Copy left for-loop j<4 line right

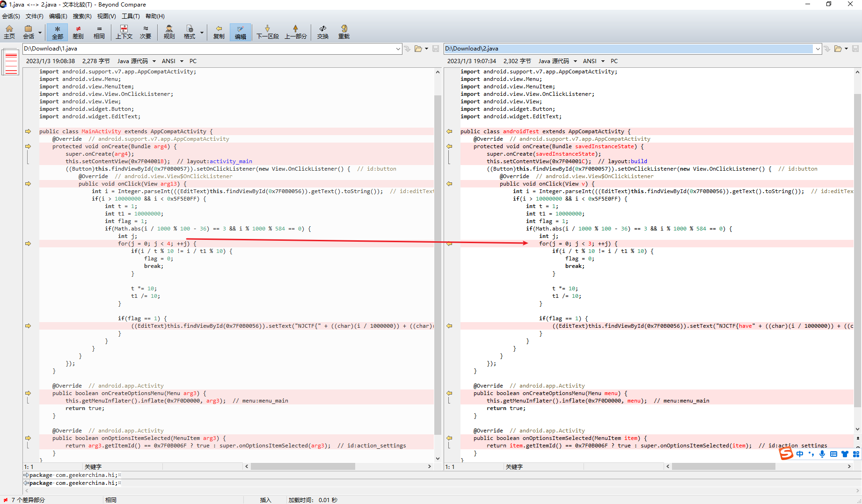(x=28, y=244)
